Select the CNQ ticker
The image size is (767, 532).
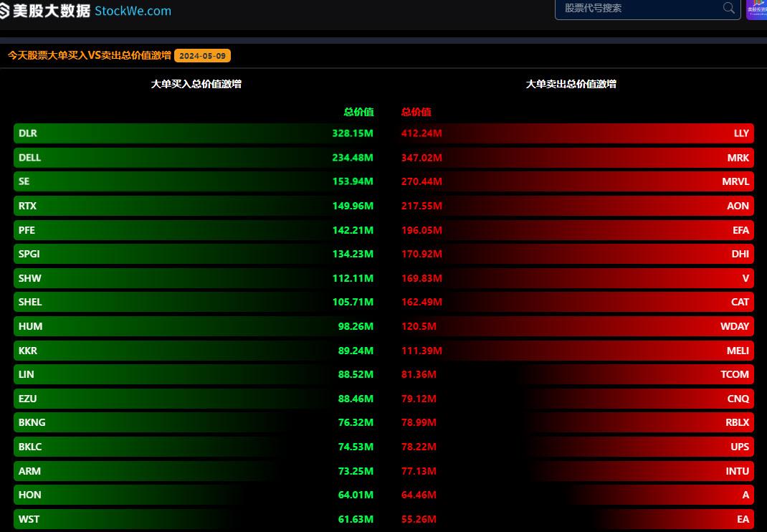pos(738,399)
